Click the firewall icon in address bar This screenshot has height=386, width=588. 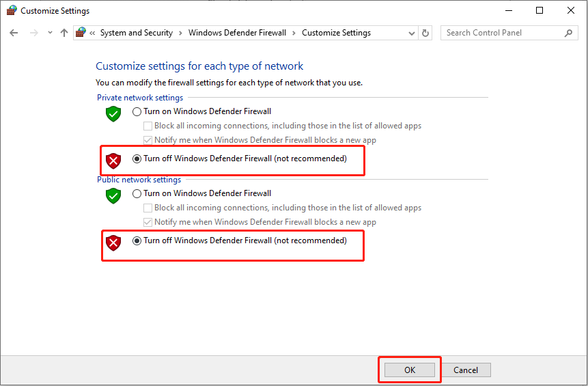click(81, 33)
